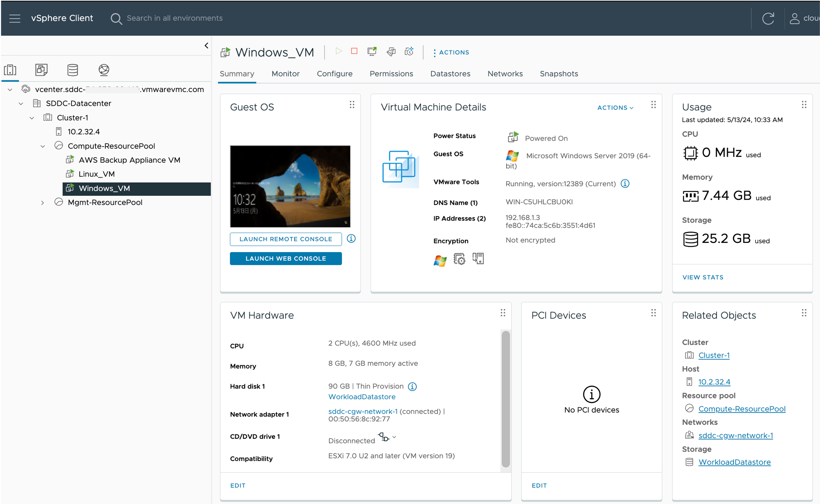Viewport: 820px width, 504px height.
Task: Collapse the Cluster-1 tree node
Action: point(32,118)
